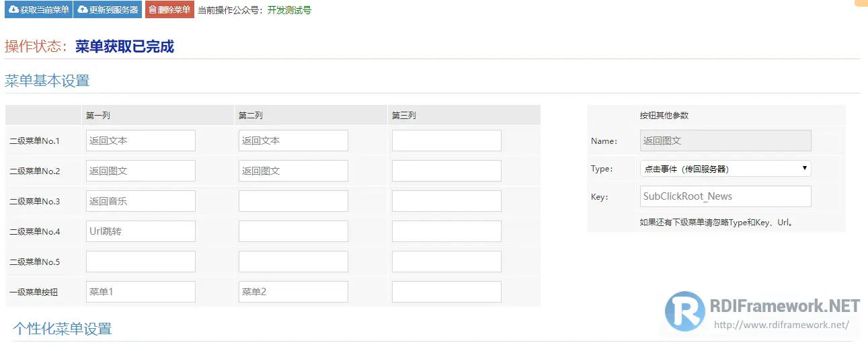Click the 二级菜单No.4 row label
The image size is (868, 351).
coord(34,232)
